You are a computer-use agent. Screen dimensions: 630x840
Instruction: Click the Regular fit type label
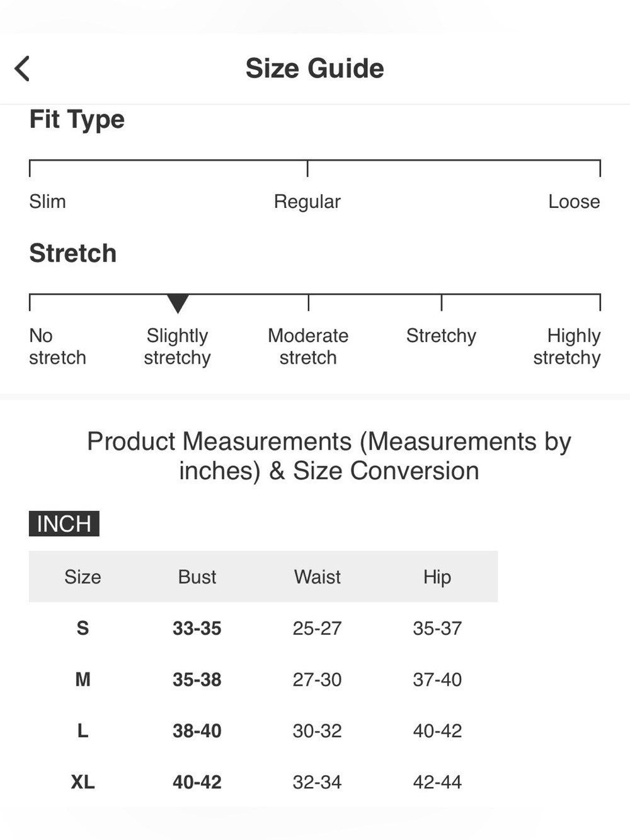pyautogui.click(x=307, y=202)
